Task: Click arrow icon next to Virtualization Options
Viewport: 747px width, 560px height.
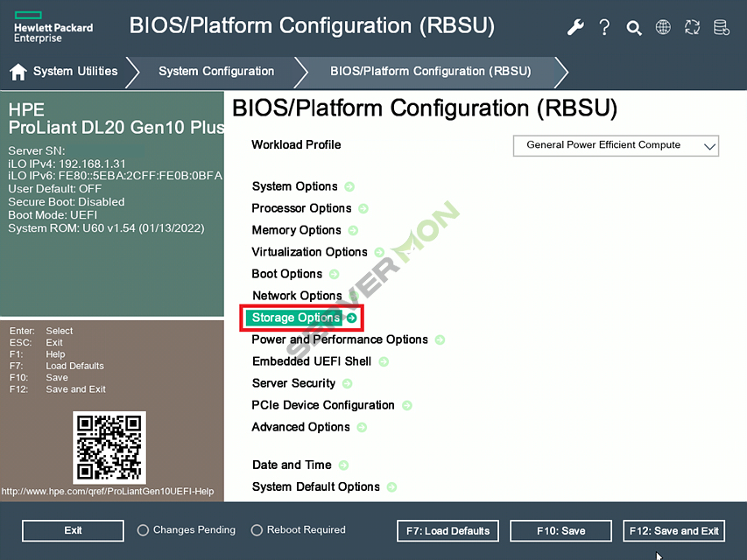Action: [x=379, y=252]
